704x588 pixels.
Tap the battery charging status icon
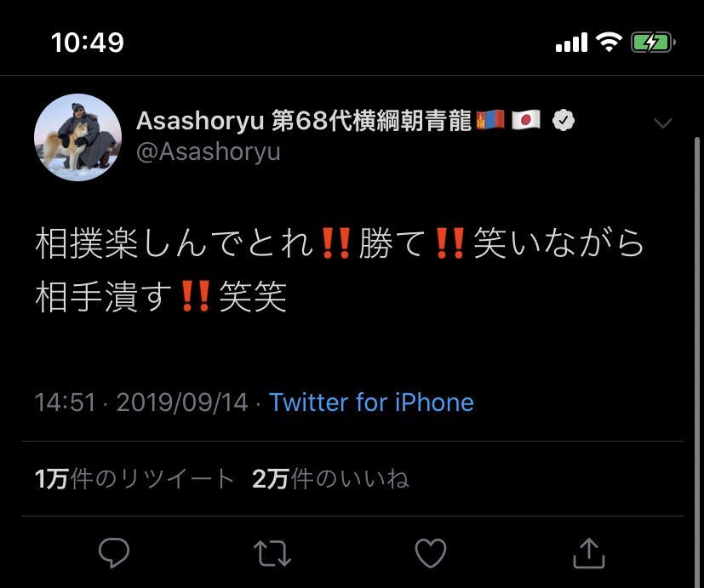tap(653, 43)
